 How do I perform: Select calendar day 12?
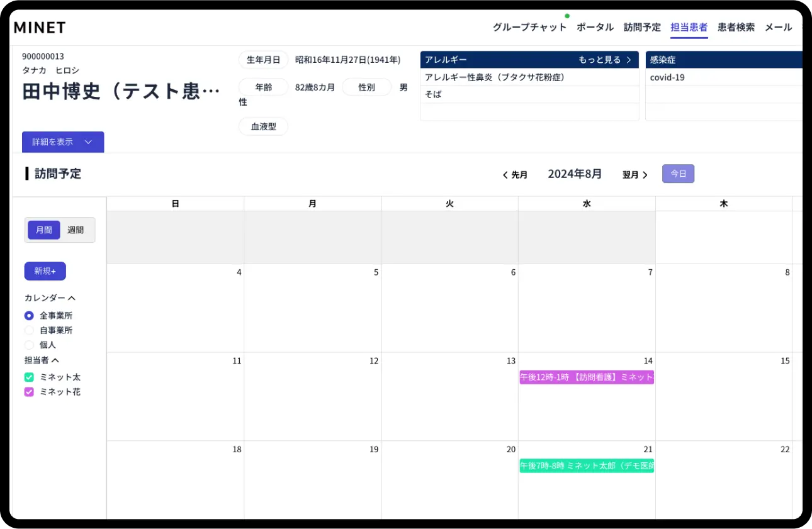pyautogui.click(x=312, y=397)
